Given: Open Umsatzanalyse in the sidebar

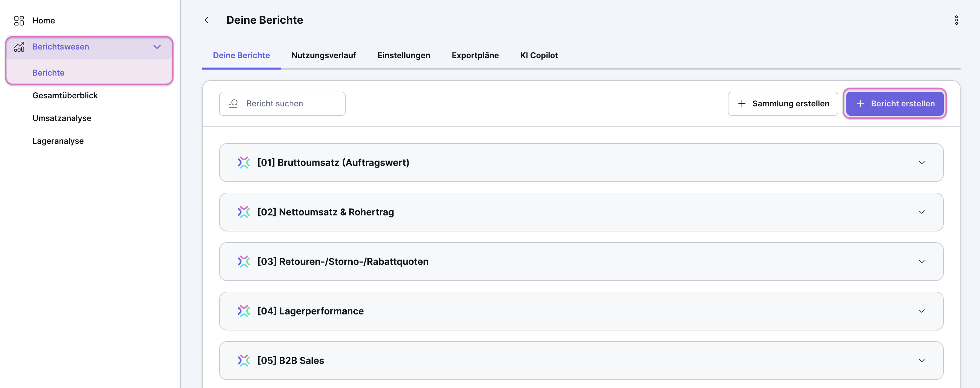Looking at the screenshot, I should [62, 118].
